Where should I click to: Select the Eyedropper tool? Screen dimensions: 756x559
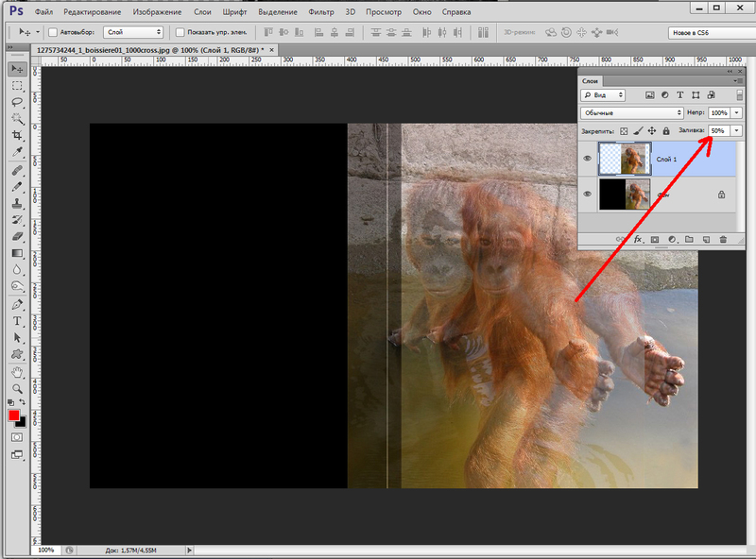(x=17, y=152)
